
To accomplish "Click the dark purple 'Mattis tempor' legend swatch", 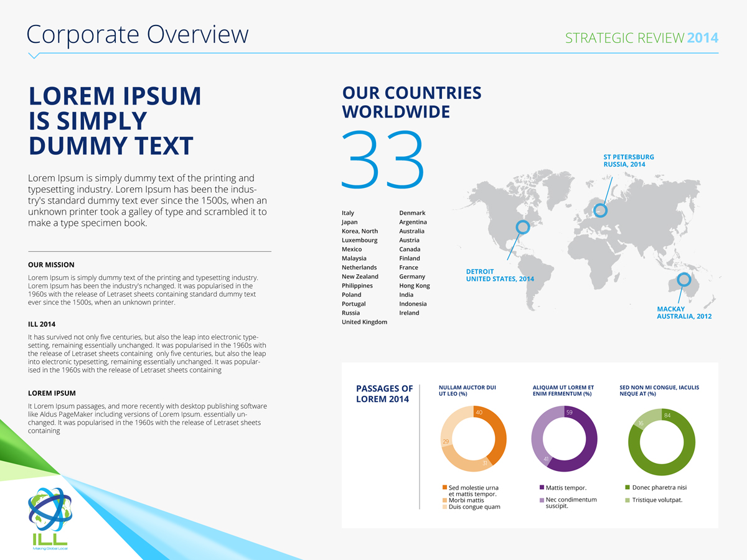I will tap(542, 487).
